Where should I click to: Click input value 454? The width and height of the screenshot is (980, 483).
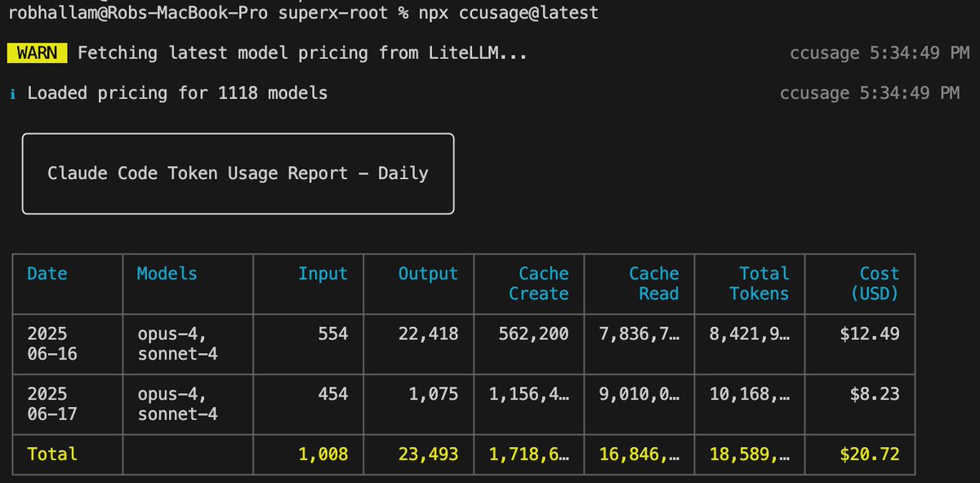tap(333, 394)
